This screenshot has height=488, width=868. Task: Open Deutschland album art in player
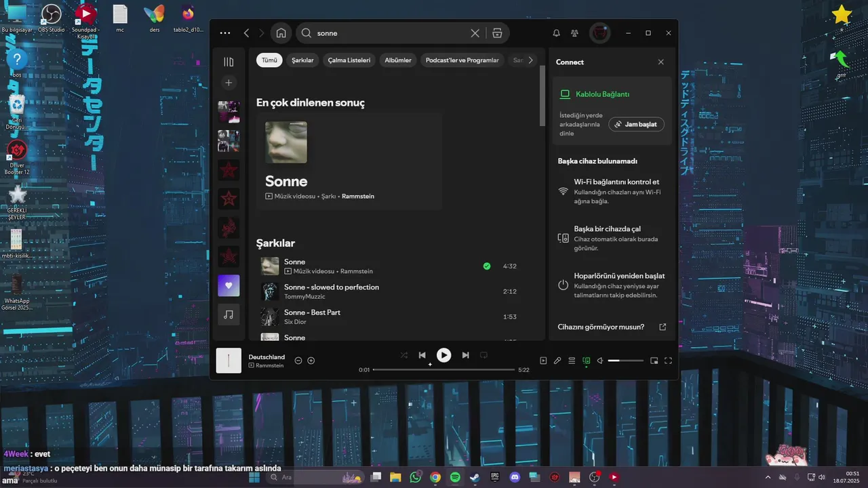(229, 361)
